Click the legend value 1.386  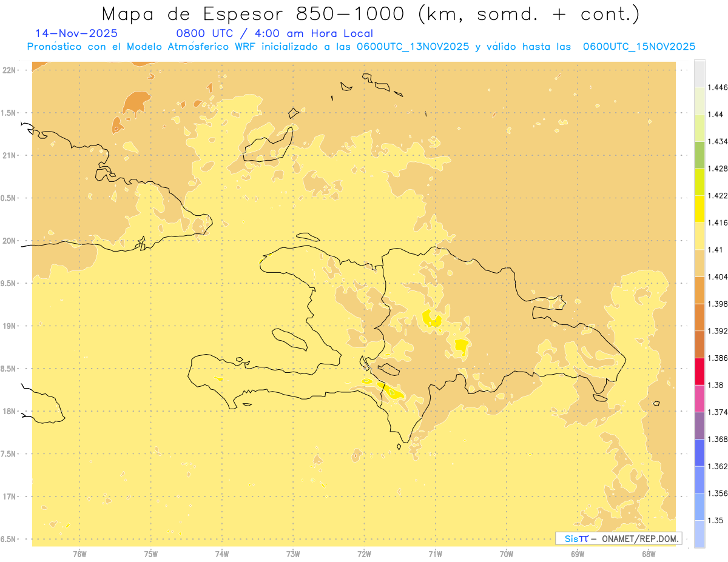pyautogui.click(x=718, y=358)
